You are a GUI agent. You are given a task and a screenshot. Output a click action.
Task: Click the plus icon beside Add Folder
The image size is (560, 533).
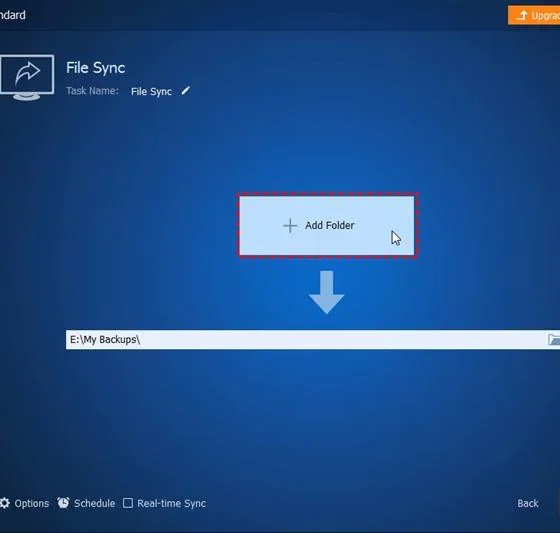coord(290,226)
